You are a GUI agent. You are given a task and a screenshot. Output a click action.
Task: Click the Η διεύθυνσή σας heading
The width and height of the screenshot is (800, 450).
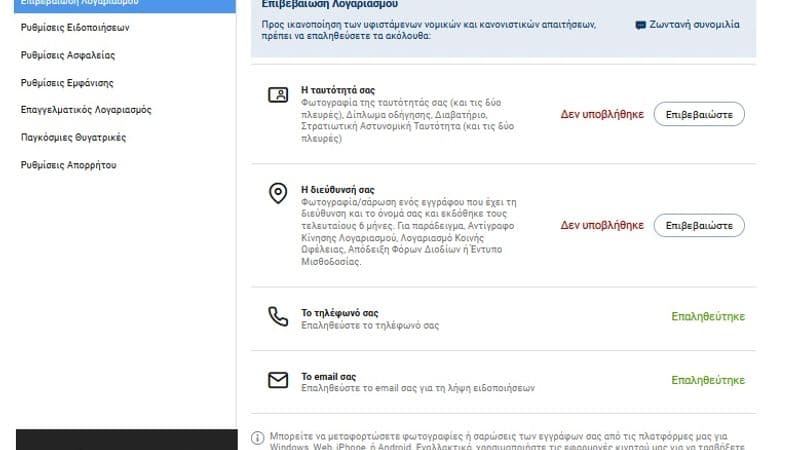click(x=338, y=190)
